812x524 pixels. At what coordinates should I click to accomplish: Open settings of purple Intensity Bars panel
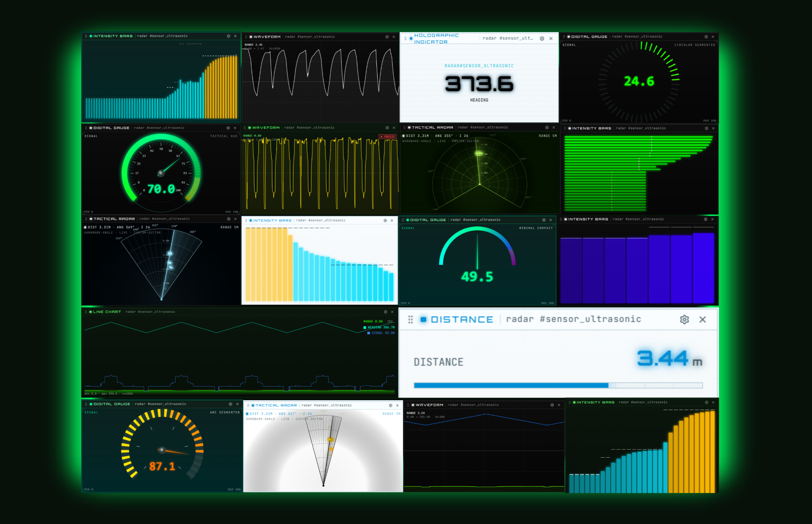(705, 219)
